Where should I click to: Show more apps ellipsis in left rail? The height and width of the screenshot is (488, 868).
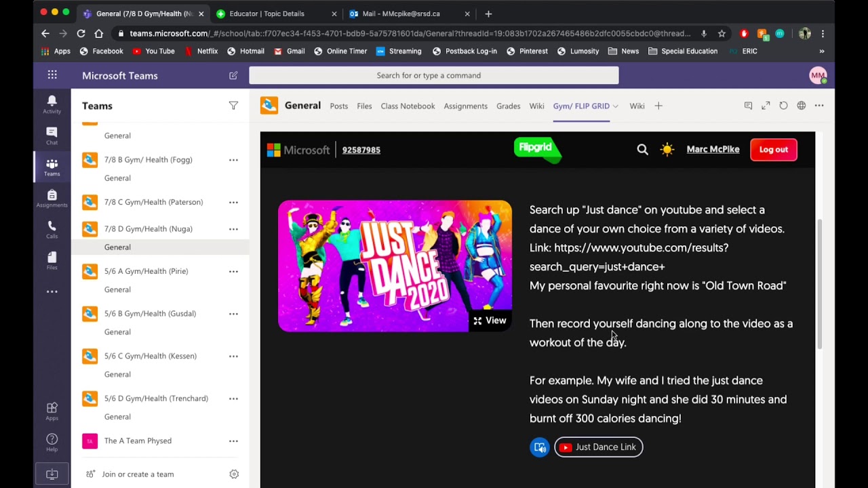tap(52, 291)
